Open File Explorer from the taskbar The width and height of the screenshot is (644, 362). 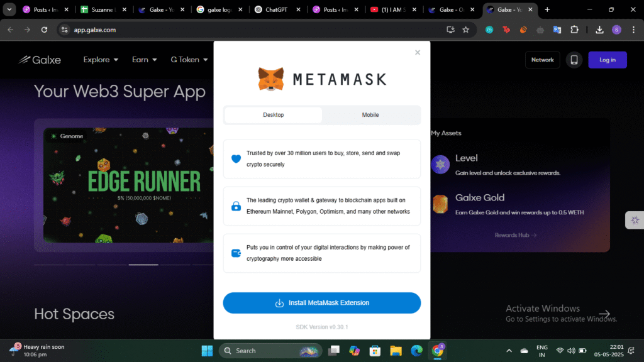tap(396, 351)
